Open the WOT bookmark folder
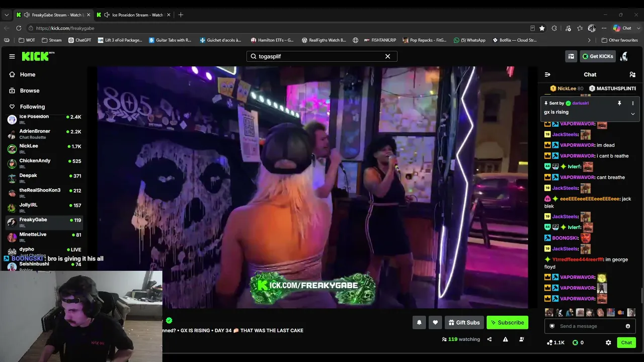 point(27,40)
